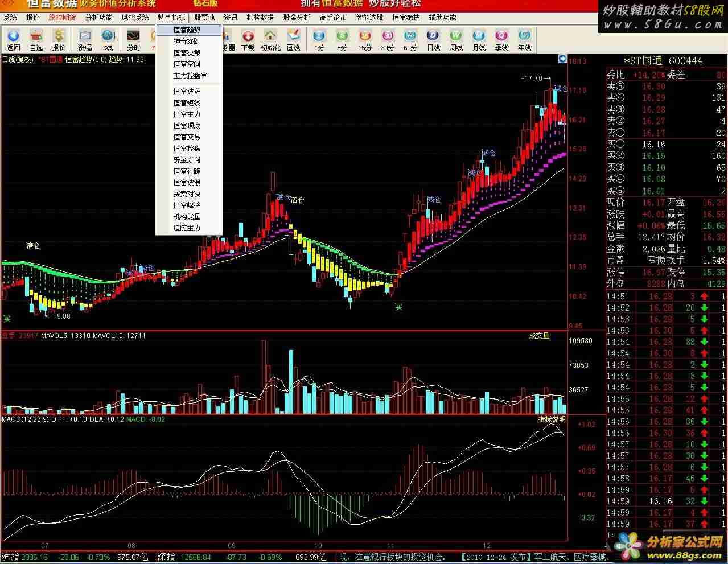Click the 卖⑤ 16.30 order book row

666,87
